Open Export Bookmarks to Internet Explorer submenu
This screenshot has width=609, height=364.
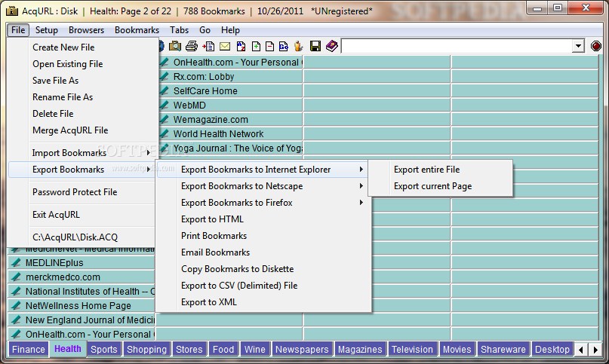(263, 170)
